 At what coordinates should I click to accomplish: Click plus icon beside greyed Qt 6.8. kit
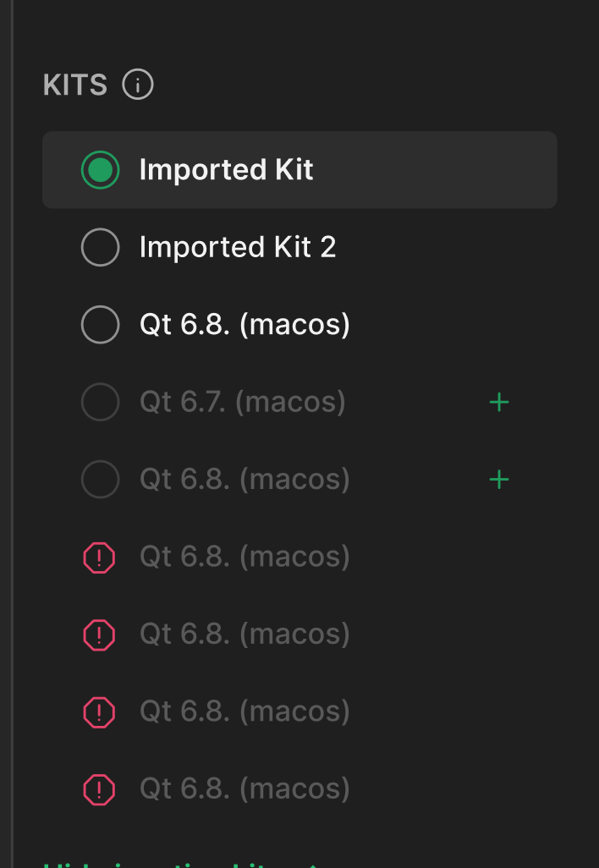click(x=499, y=481)
